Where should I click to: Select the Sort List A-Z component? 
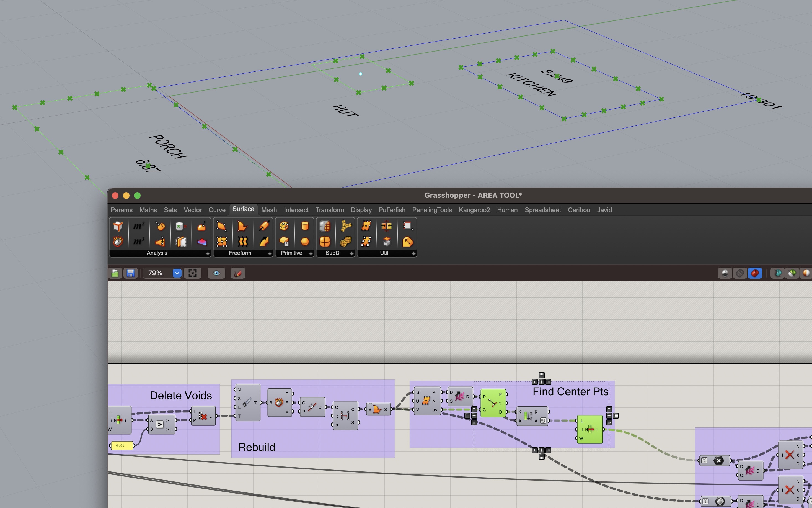tap(532, 416)
